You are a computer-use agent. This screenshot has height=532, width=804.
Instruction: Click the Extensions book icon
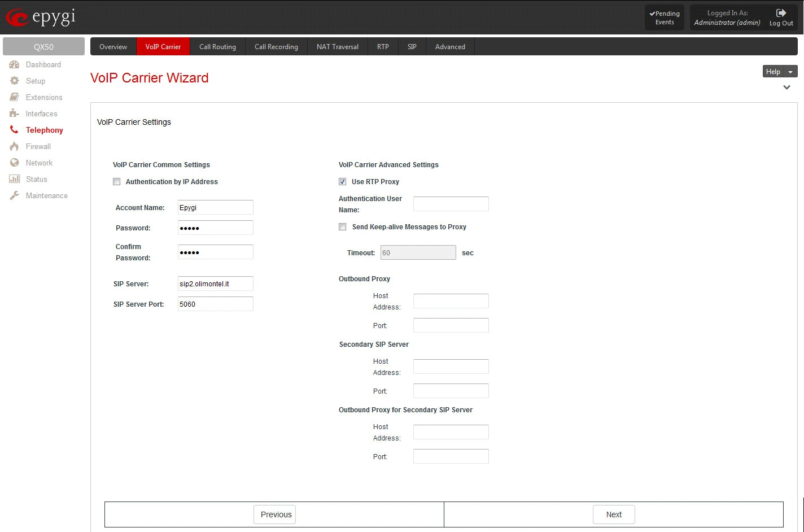tap(15, 97)
